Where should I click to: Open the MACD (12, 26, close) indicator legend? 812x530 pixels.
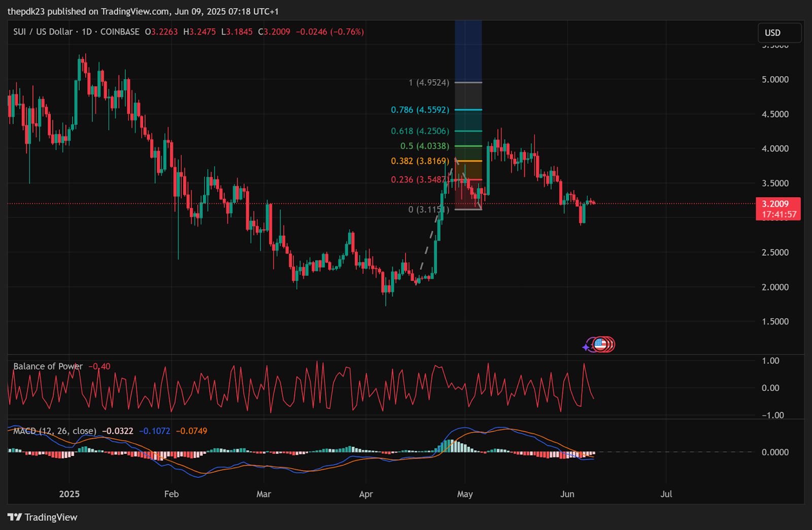[x=55, y=431]
